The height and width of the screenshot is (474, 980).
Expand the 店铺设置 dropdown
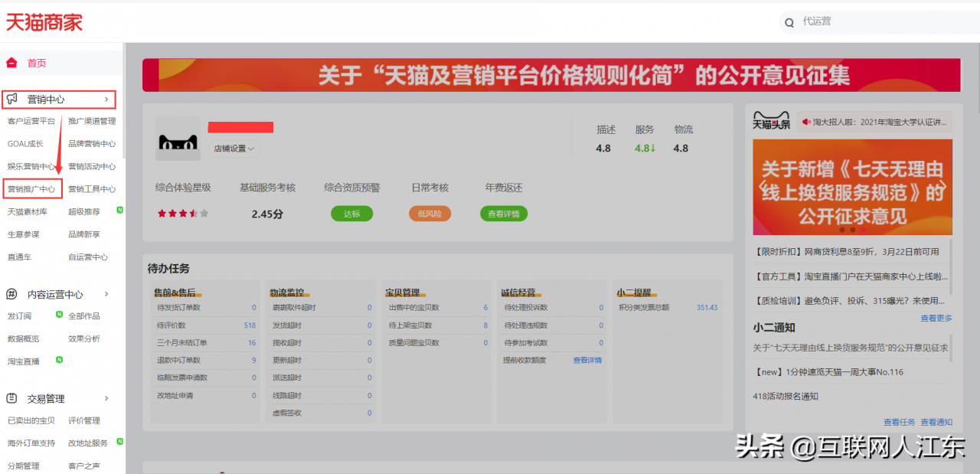click(234, 149)
